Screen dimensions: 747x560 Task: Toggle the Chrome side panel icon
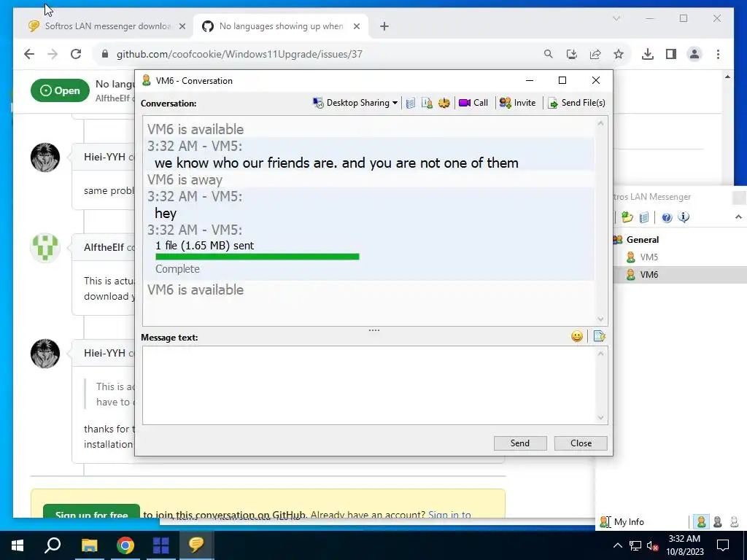(671, 54)
